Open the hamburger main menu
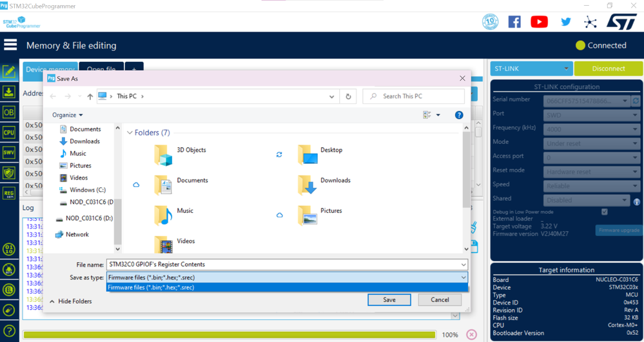This screenshot has height=342, width=644. 10,45
